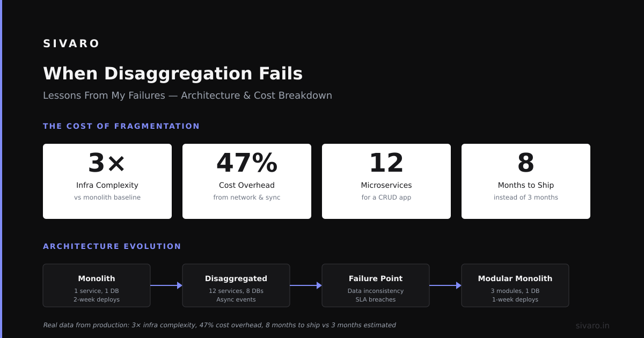Select the 47% Cost Overhead card

pyautogui.click(x=247, y=181)
